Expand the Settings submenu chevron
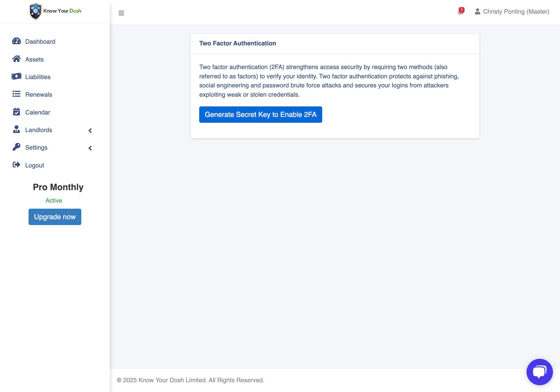This screenshot has width=560, height=392. [x=90, y=148]
